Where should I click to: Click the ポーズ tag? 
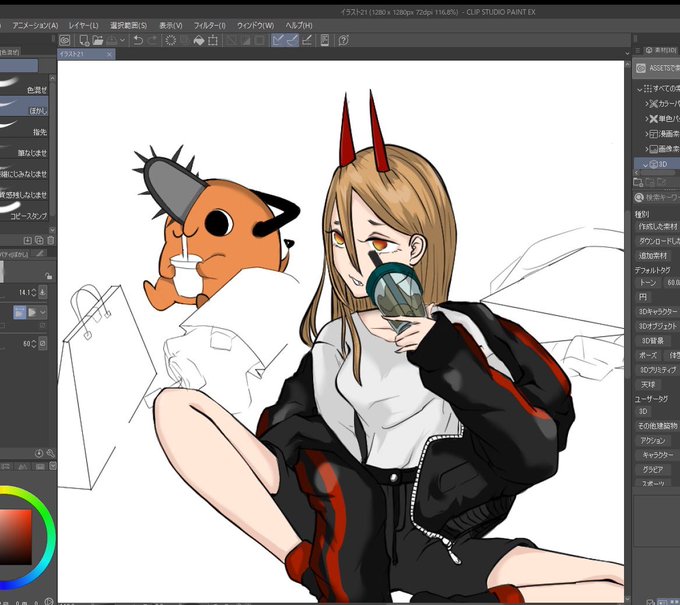[x=647, y=355]
